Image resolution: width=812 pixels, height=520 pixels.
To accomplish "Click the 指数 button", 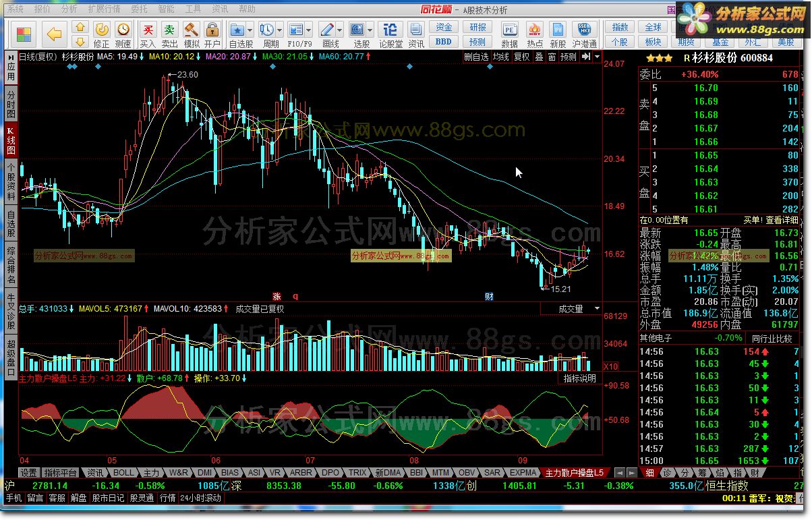I will coord(620,28).
